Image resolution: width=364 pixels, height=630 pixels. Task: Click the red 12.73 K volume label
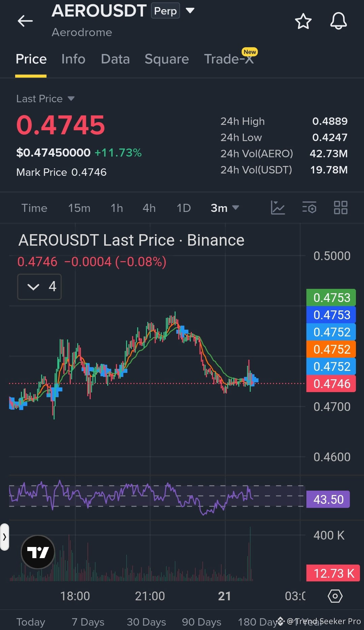(x=333, y=573)
